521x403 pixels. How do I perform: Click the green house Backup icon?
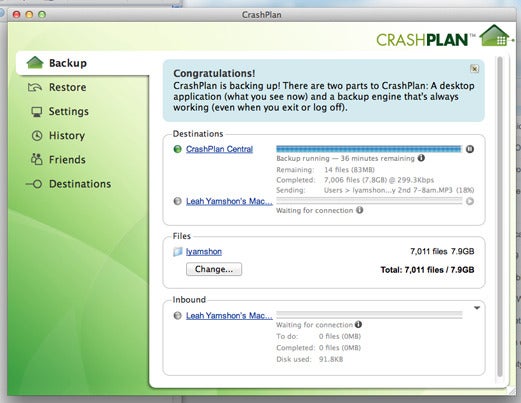coord(35,63)
